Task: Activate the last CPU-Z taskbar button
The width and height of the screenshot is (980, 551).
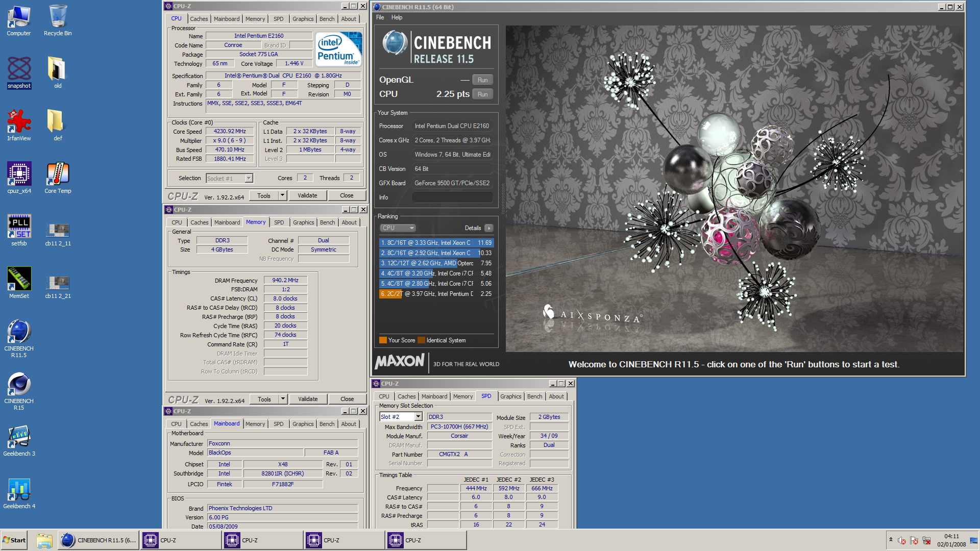Action: [x=426, y=540]
